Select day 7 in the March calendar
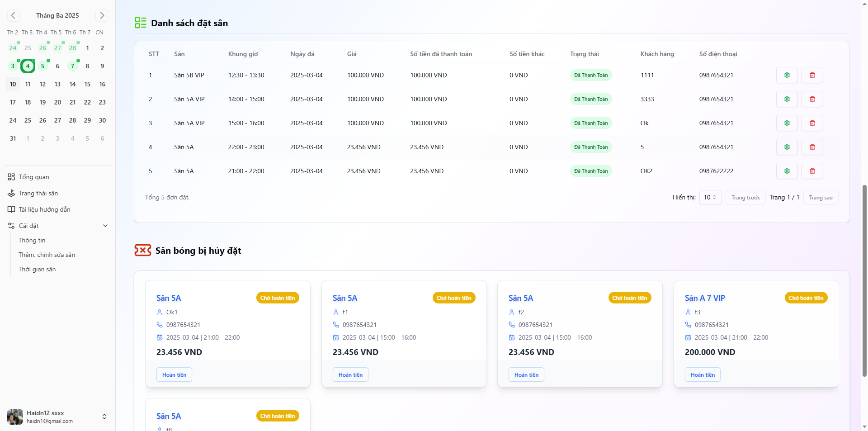 coord(72,66)
